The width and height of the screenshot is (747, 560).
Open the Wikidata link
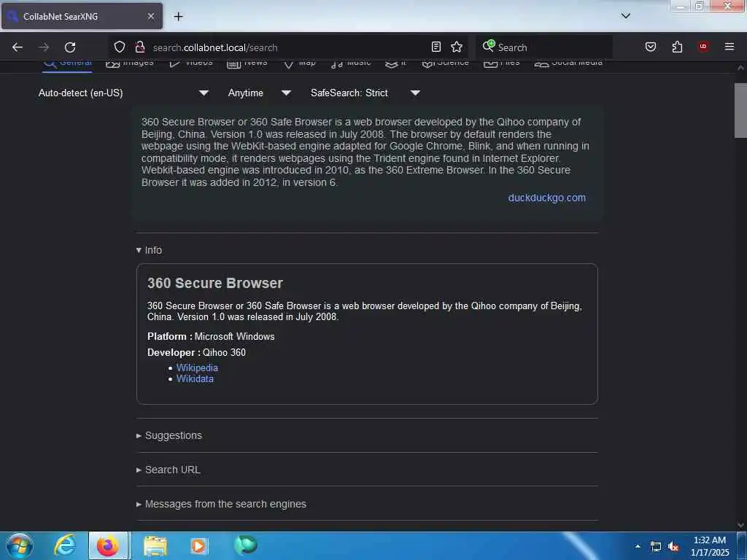195,379
